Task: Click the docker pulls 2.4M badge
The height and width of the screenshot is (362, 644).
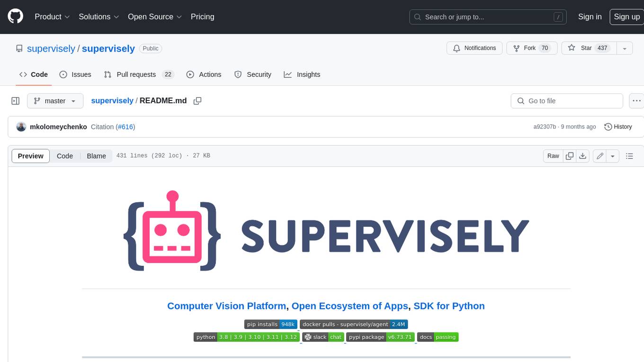Action: [x=354, y=324]
